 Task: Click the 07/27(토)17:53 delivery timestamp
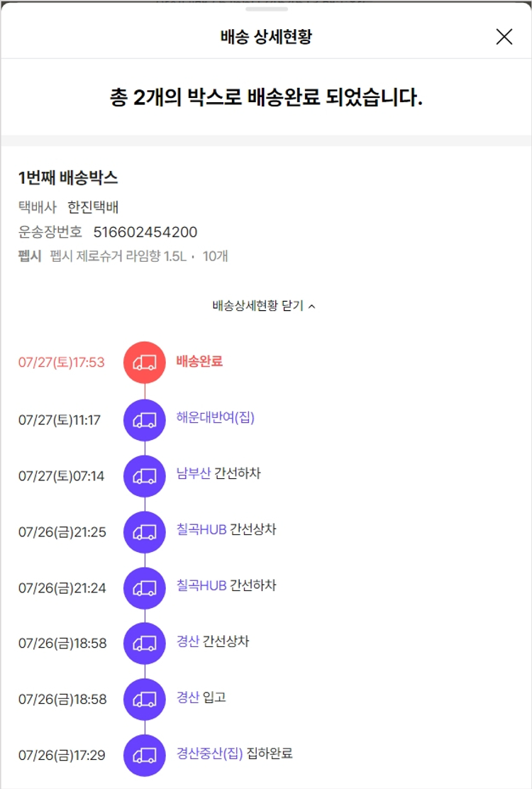point(62,363)
